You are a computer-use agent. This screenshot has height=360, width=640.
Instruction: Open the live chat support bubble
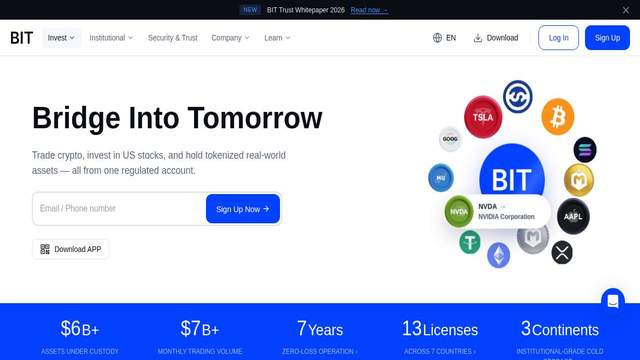(613, 301)
